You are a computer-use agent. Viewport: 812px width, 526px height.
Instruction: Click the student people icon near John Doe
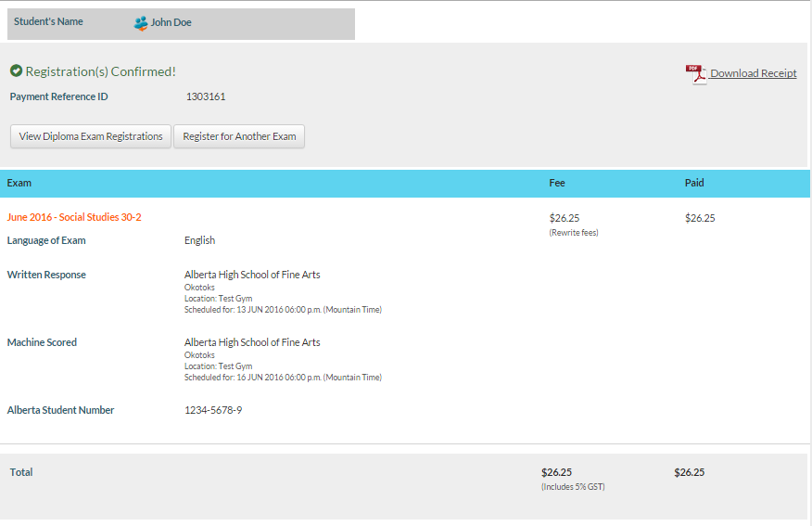[141, 23]
